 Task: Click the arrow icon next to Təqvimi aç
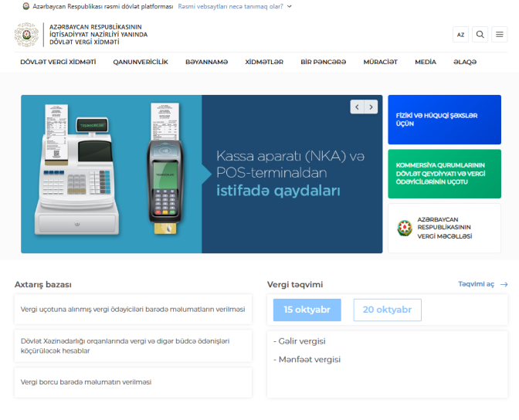(504, 284)
